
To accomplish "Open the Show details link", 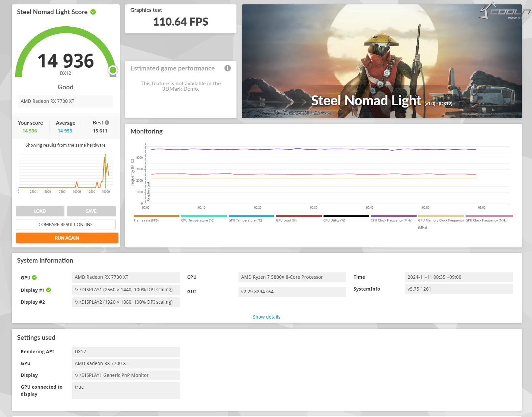I will pyautogui.click(x=267, y=317).
